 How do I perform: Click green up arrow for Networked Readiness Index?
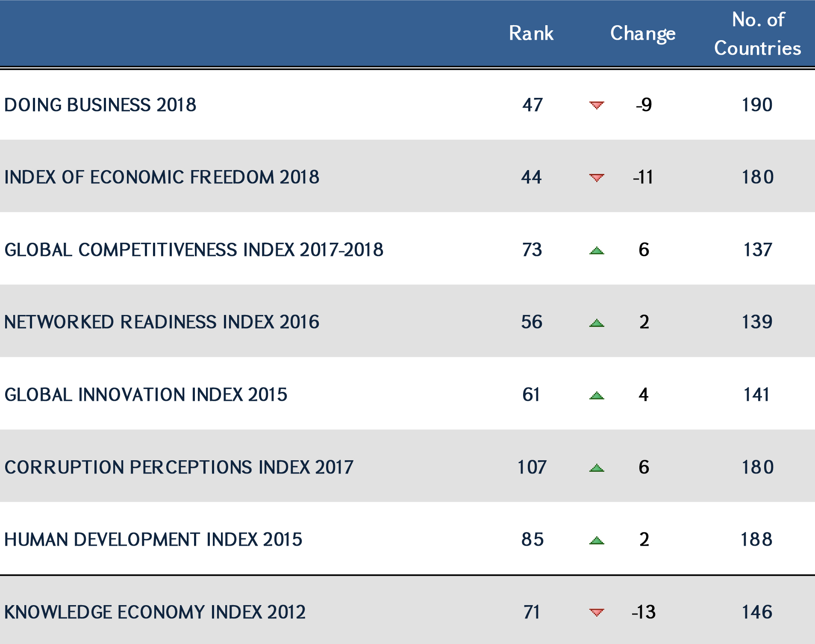[x=596, y=323]
